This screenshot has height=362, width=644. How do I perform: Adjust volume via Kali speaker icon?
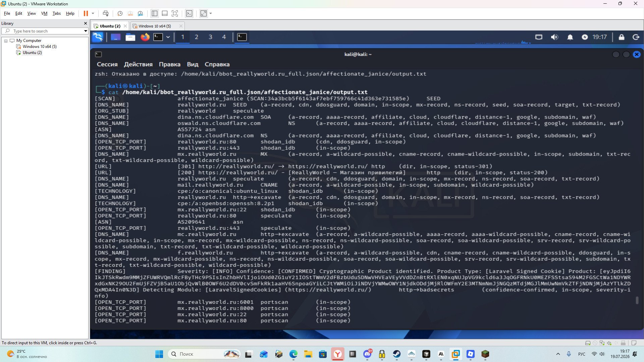click(x=554, y=37)
